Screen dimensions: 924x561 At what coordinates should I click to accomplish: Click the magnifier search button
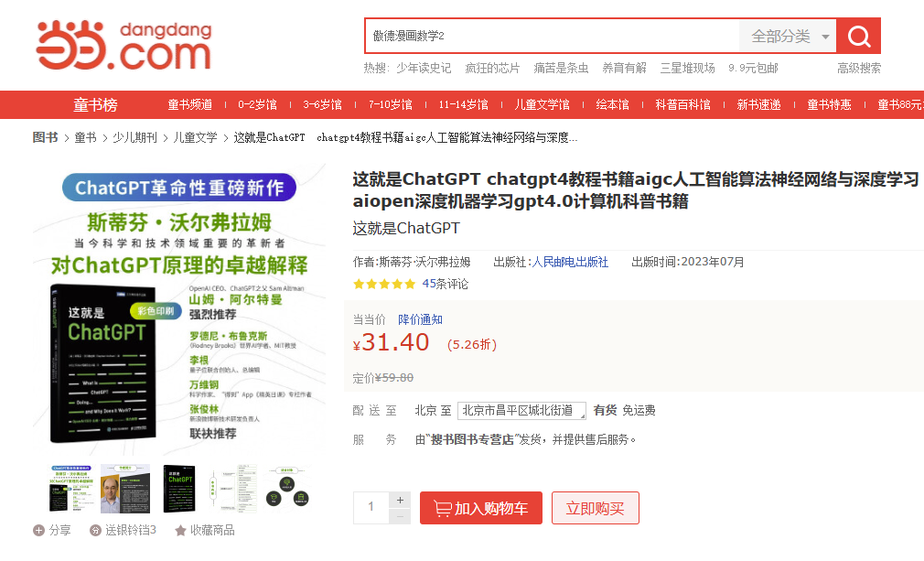(858, 37)
